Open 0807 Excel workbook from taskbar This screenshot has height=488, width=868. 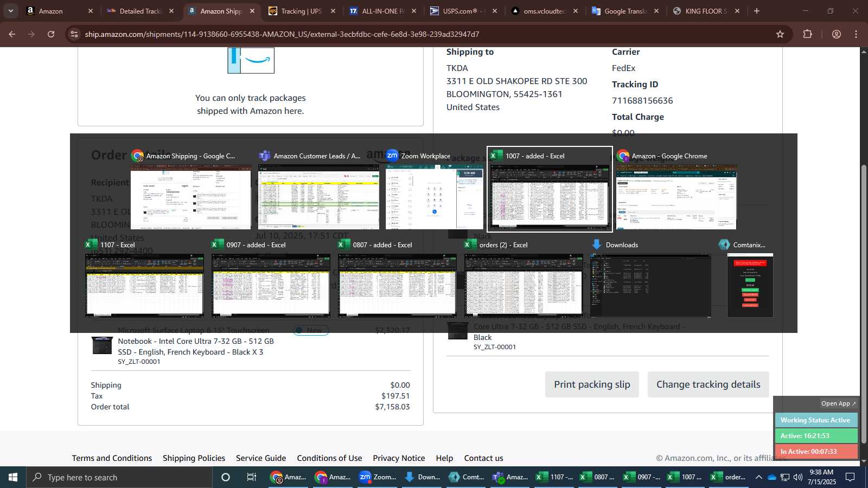(x=598, y=477)
